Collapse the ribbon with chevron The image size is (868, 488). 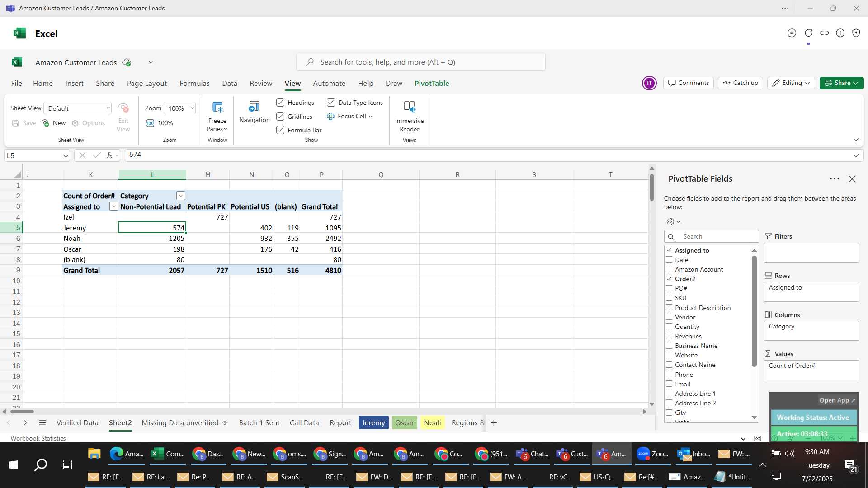856,140
